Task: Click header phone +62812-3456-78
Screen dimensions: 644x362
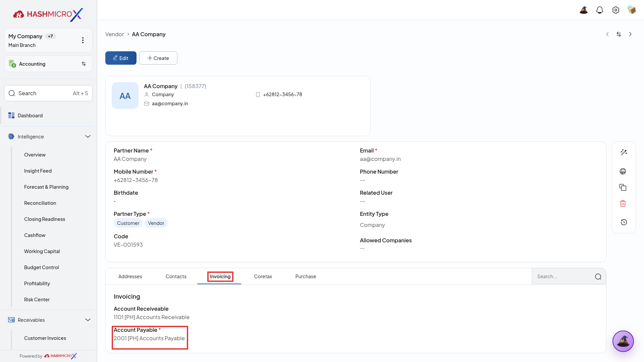Action: 282,95
